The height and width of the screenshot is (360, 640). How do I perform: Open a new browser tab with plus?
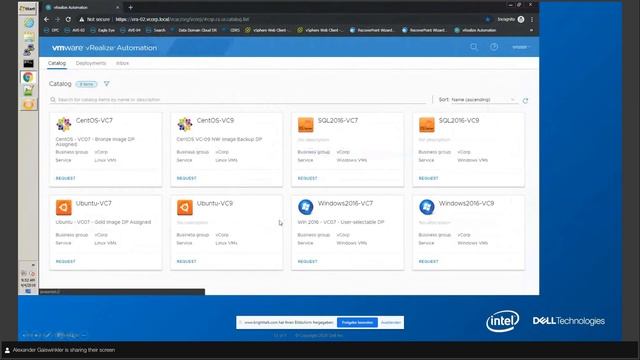click(x=131, y=7)
